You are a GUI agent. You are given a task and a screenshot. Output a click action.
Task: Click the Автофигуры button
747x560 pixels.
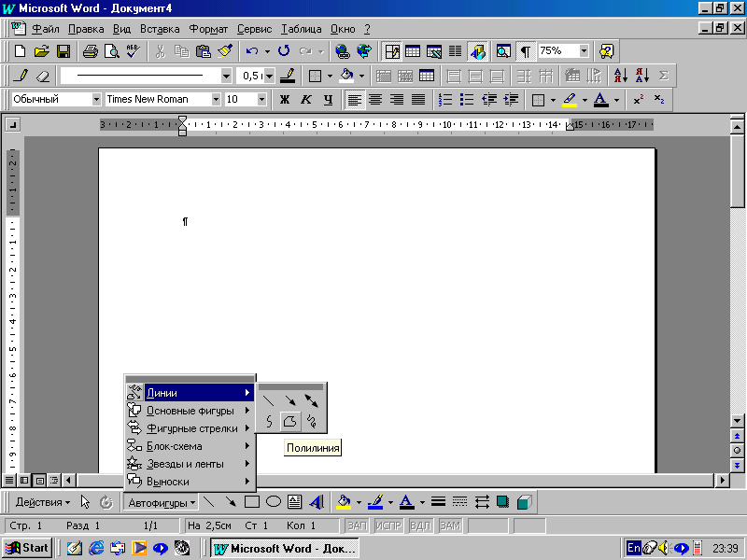click(x=161, y=502)
